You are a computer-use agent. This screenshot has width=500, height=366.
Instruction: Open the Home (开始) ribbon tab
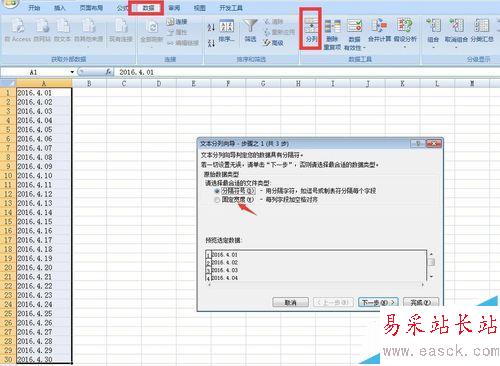click(x=34, y=7)
